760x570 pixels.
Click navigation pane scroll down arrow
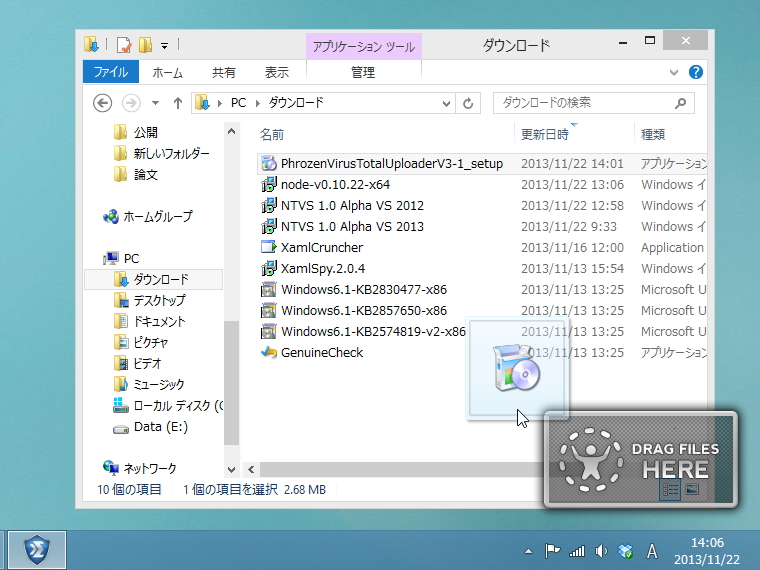(x=231, y=469)
